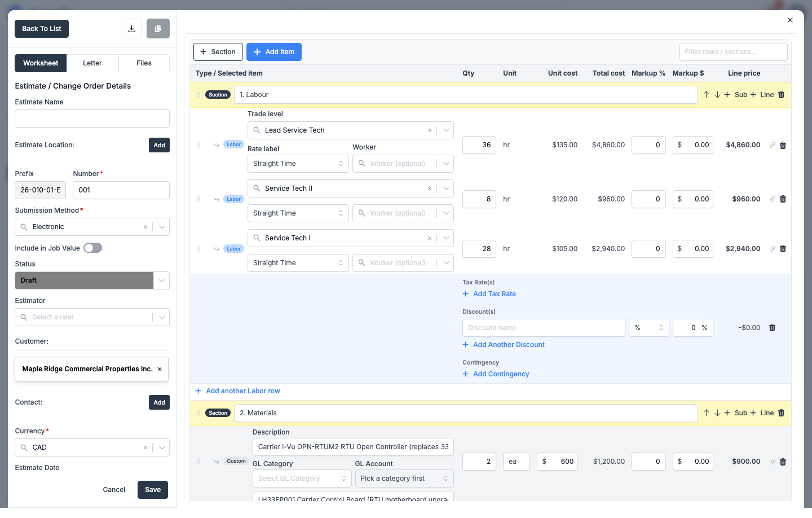Switch to the Worksheet tab
Viewport: 812px width, 518px height.
pos(41,63)
